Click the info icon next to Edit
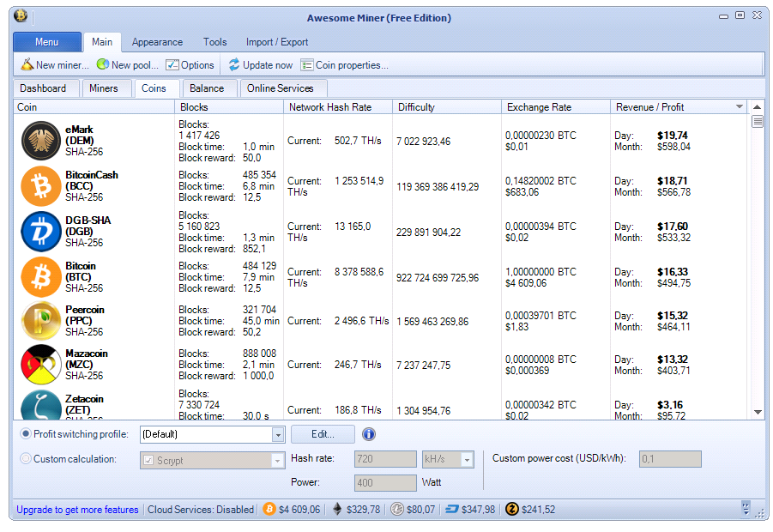This screenshot has width=773, height=532. pyautogui.click(x=369, y=434)
